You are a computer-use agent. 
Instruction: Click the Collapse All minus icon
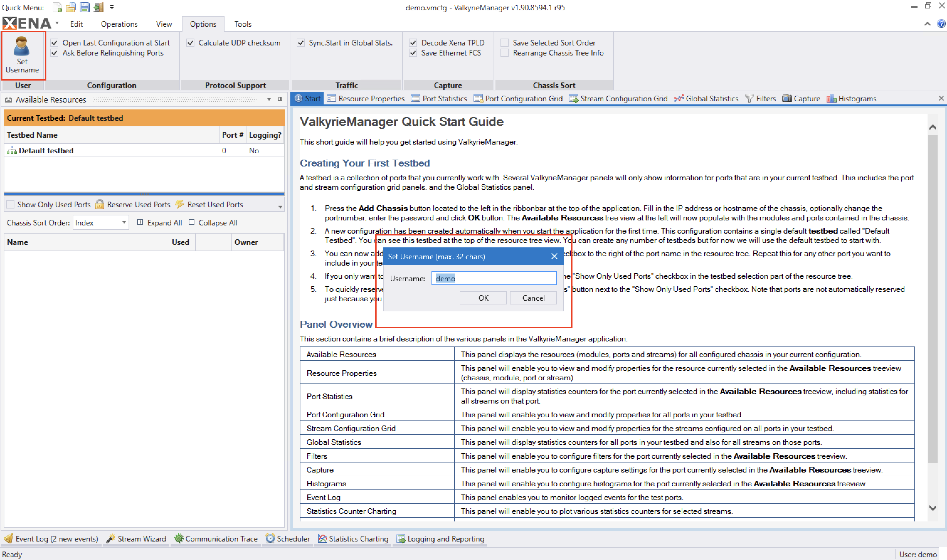192,222
